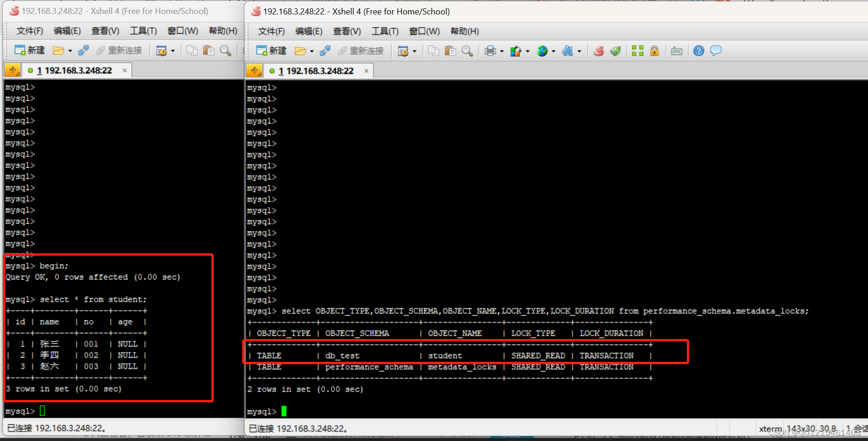The height and width of the screenshot is (441, 868).
Task: Click 新建 button in right Xshell window
Action: click(271, 51)
